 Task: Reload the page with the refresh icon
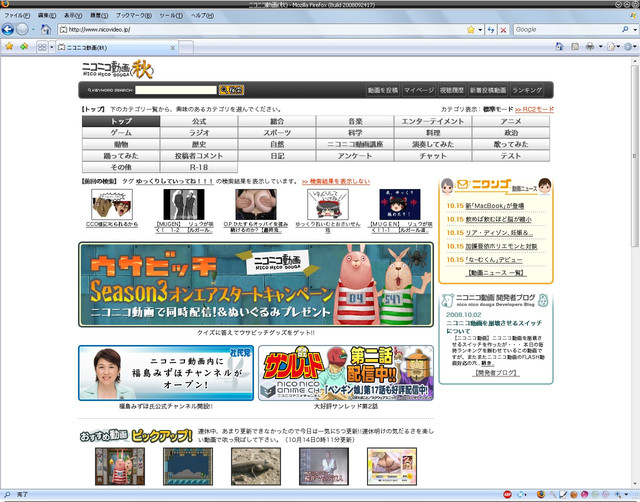pyautogui.click(x=491, y=30)
